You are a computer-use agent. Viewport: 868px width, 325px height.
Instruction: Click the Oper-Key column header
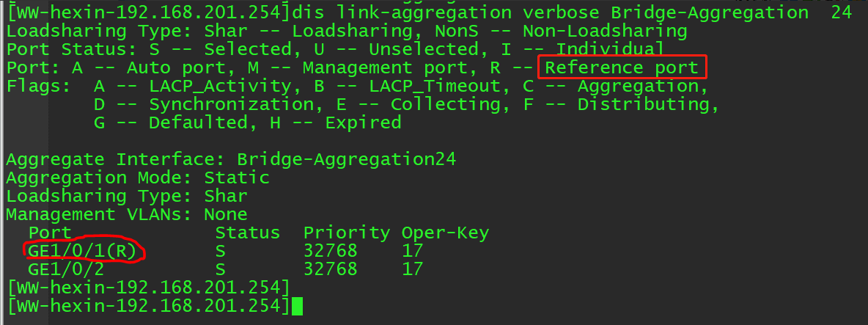[x=445, y=233]
